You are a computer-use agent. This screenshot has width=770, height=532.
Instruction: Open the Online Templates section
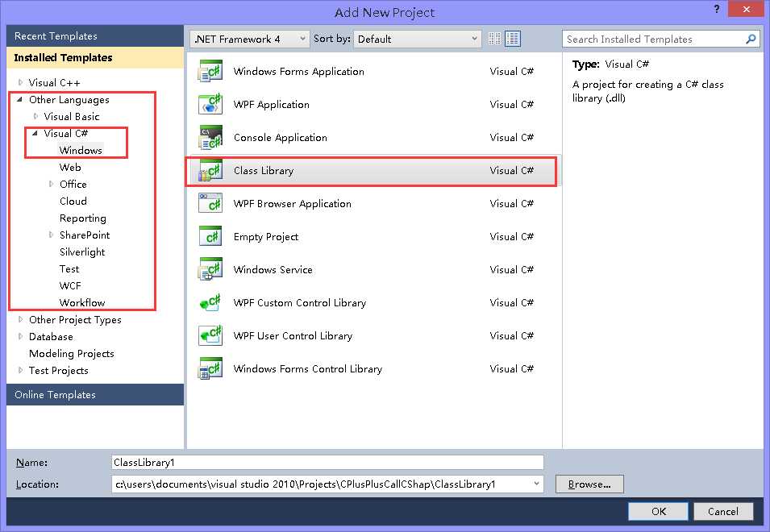[x=95, y=395]
